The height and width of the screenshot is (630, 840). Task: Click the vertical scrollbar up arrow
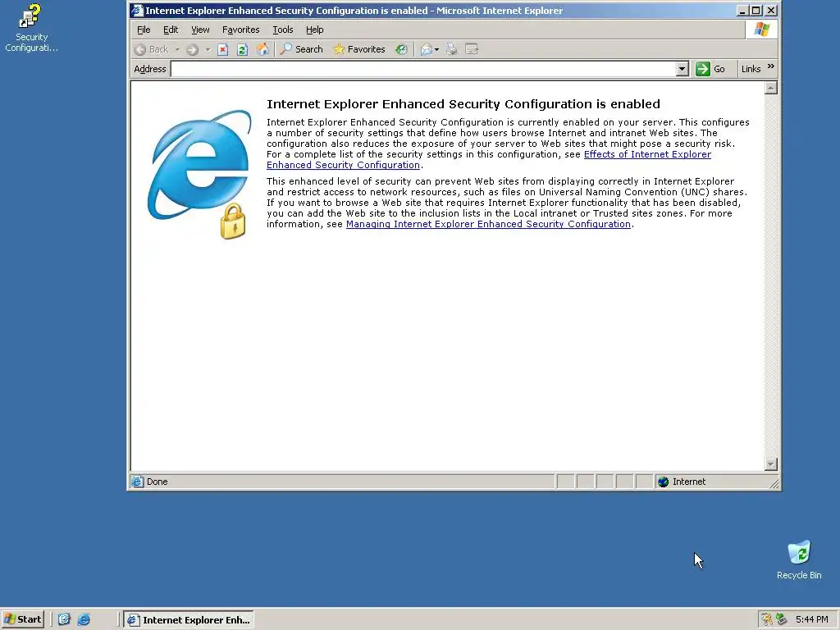[x=771, y=88]
